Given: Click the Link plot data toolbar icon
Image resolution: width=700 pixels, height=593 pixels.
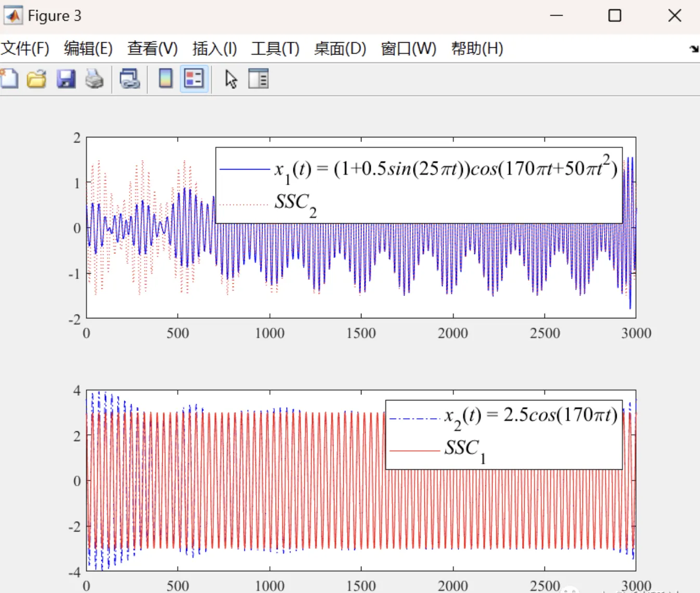Looking at the screenshot, I should [129, 79].
